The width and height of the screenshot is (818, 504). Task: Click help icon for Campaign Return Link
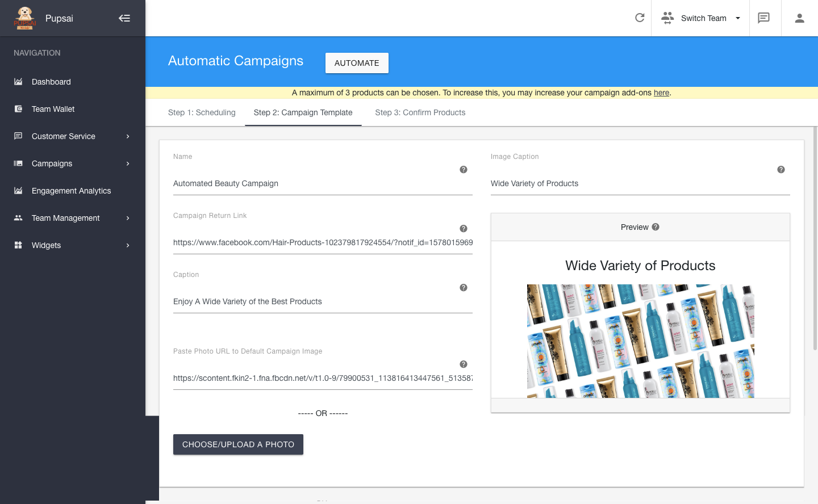[x=464, y=229]
